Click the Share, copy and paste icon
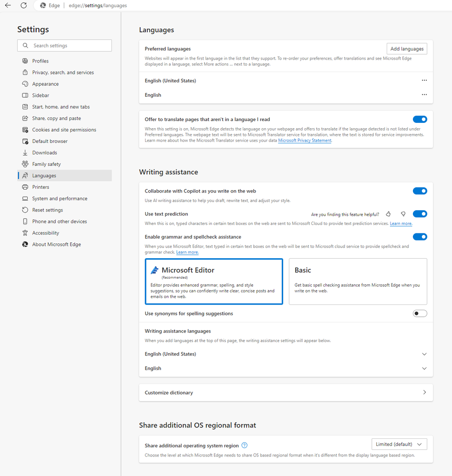 point(25,118)
